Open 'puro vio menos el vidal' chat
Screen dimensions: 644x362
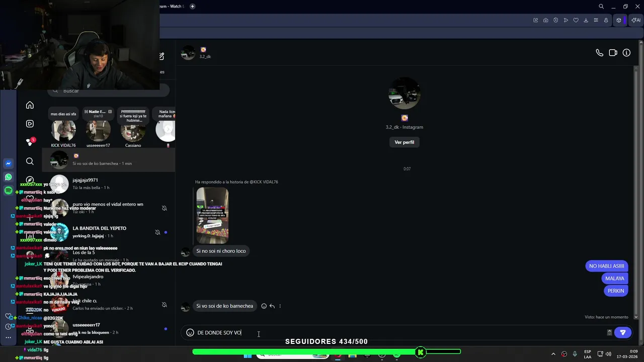point(109,208)
